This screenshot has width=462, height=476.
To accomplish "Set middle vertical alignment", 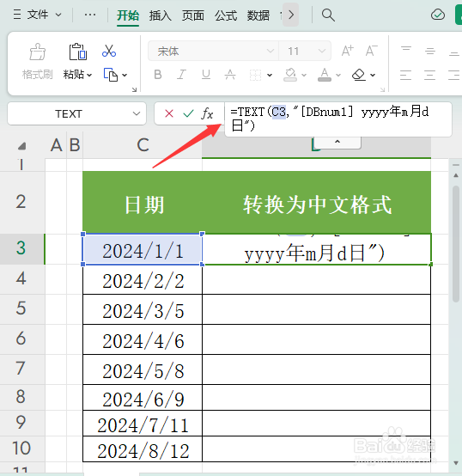I will coord(430,51).
